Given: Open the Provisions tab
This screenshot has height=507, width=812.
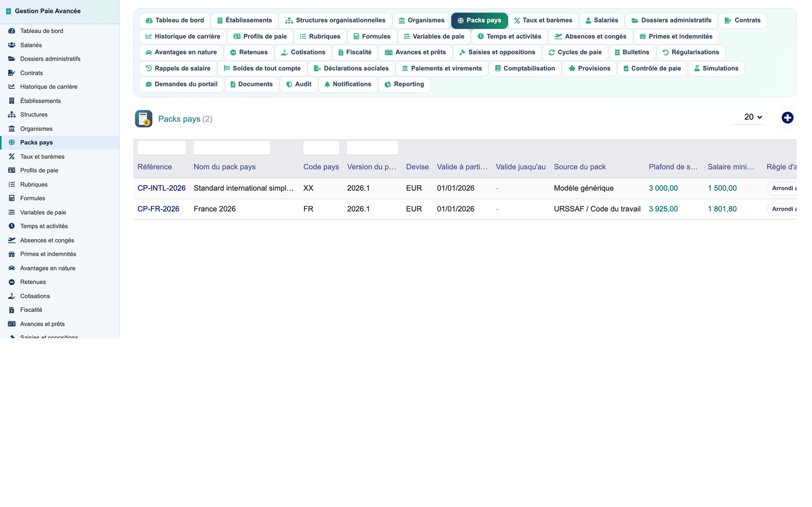Looking at the screenshot, I should coord(589,68).
